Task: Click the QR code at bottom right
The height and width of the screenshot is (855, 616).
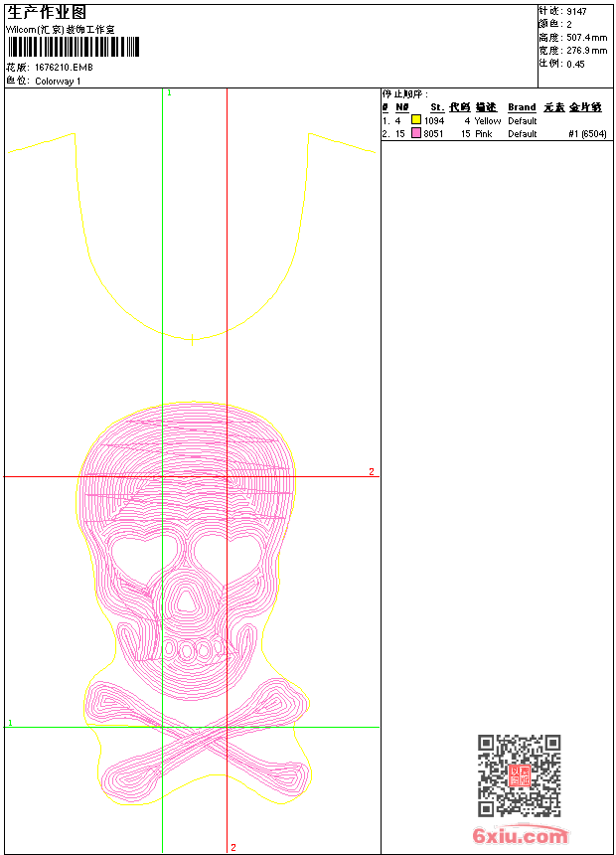Action: 519,775
